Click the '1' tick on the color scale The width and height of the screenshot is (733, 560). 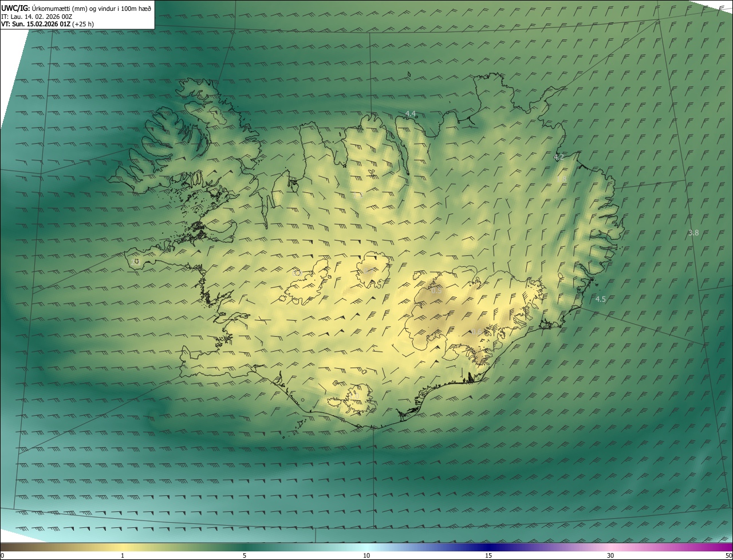coord(123,555)
